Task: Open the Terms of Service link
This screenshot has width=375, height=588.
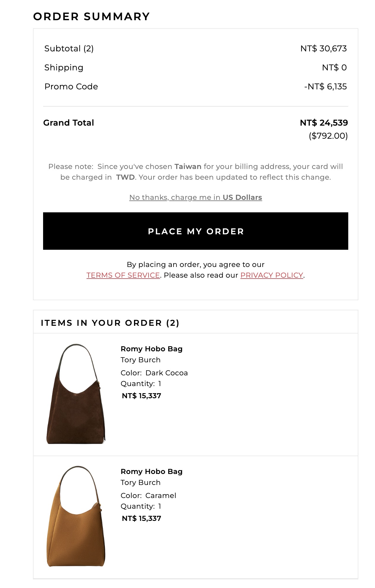Action: pos(123,275)
